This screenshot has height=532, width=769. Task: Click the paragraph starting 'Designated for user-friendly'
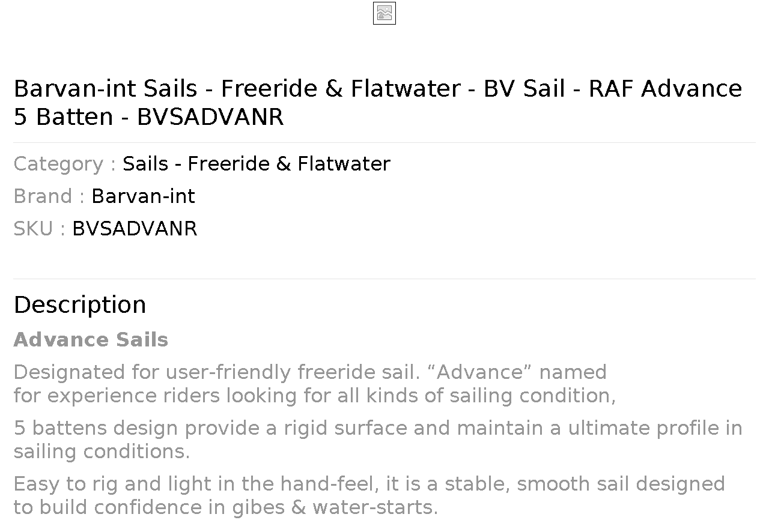(x=315, y=384)
